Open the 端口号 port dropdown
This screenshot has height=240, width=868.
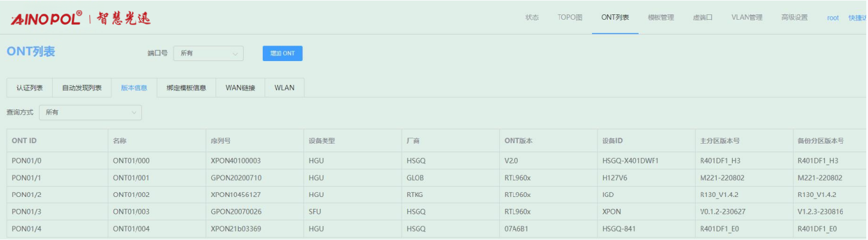click(x=208, y=53)
